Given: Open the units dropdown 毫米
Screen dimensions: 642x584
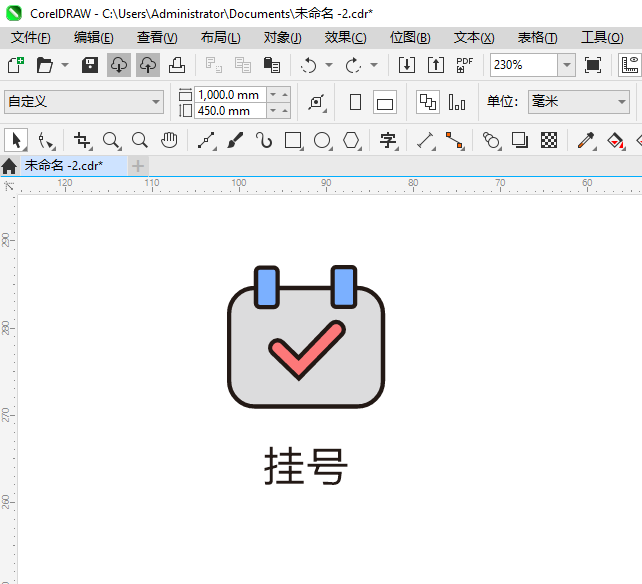Looking at the screenshot, I should [x=579, y=102].
